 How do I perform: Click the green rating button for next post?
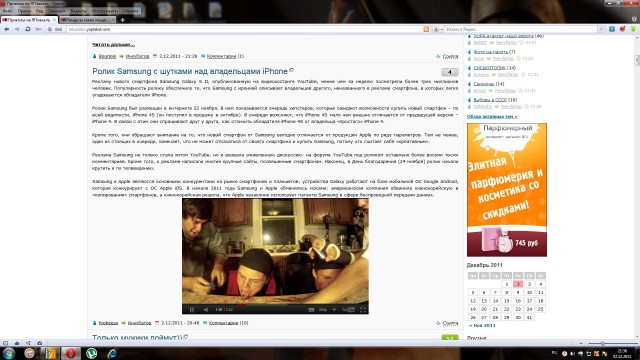click(x=450, y=338)
